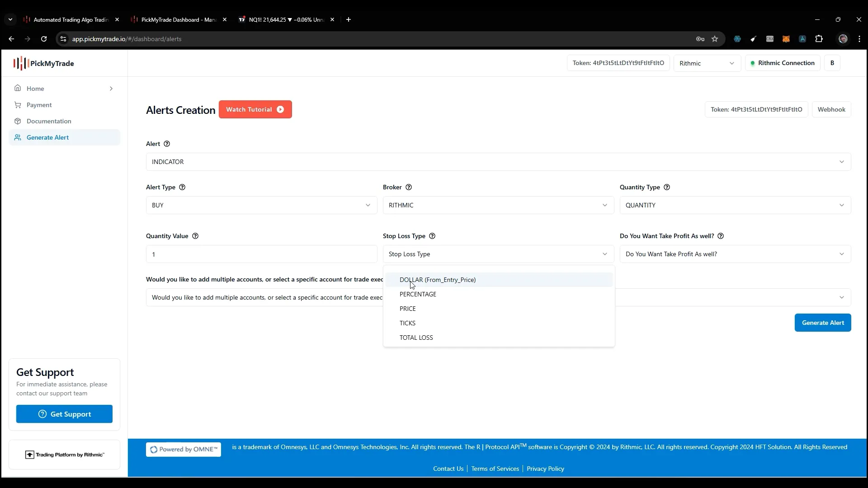868x488 pixels.
Task: Switch to the NQ1! TradingView tab
Action: (x=287, y=19)
